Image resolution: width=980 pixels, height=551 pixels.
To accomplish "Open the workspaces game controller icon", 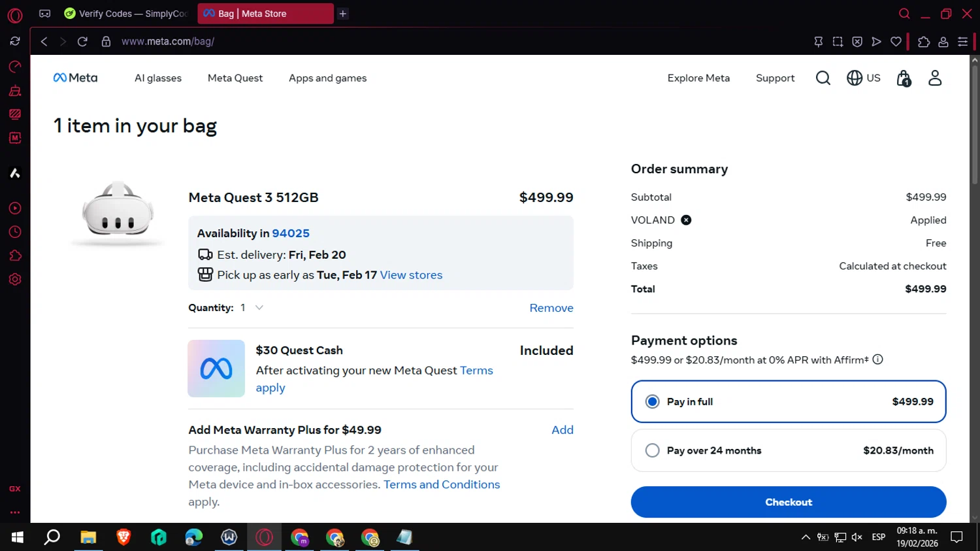I will tap(44, 14).
